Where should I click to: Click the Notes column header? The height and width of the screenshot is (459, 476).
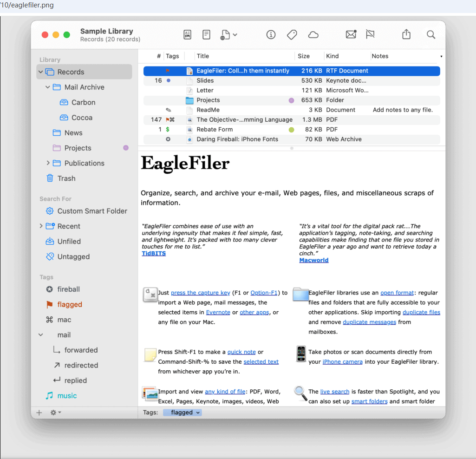click(x=380, y=56)
